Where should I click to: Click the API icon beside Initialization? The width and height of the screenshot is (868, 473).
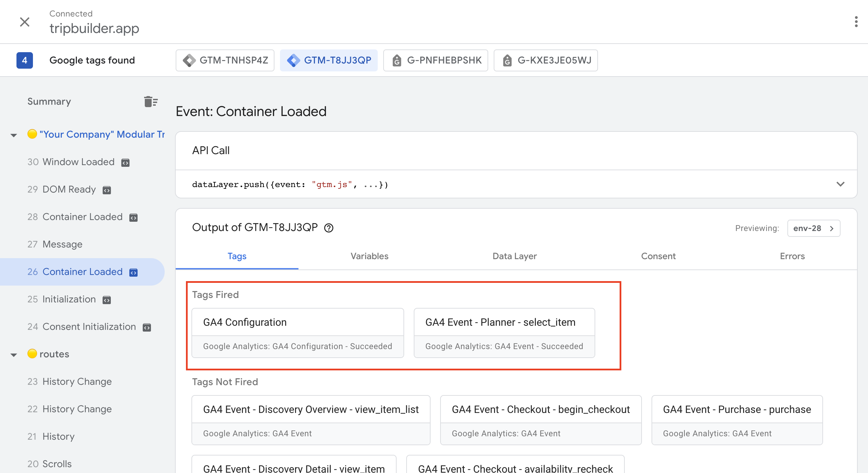pyautogui.click(x=107, y=300)
